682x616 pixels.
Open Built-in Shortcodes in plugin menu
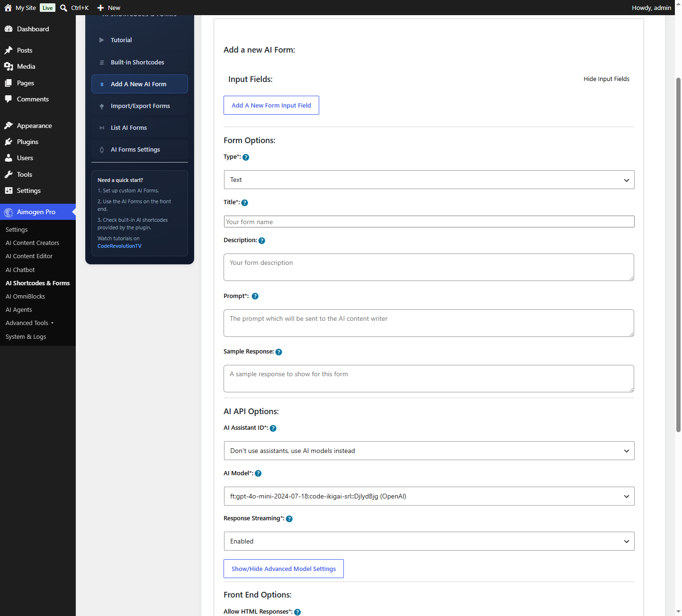coord(140,63)
